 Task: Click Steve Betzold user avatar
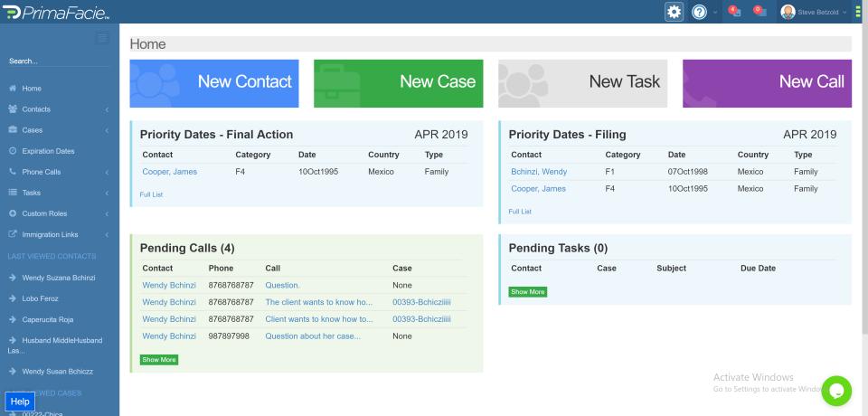click(788, 12)
